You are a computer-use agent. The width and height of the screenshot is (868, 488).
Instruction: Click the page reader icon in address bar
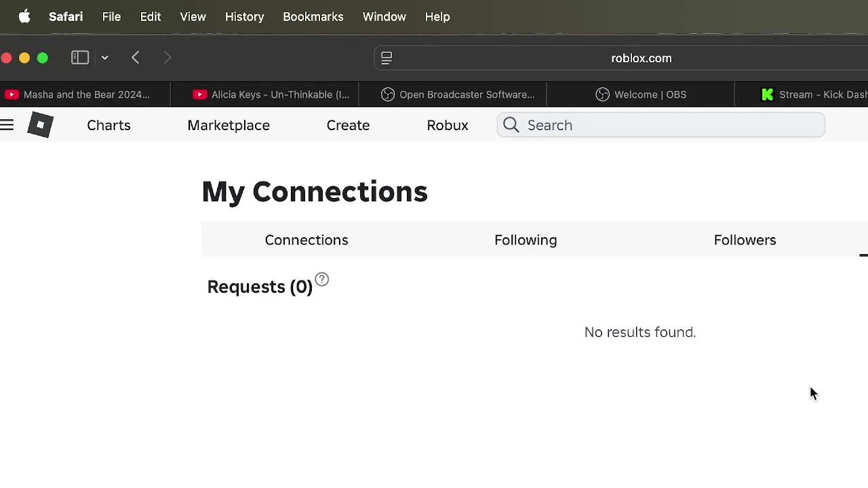click(387, 58)
